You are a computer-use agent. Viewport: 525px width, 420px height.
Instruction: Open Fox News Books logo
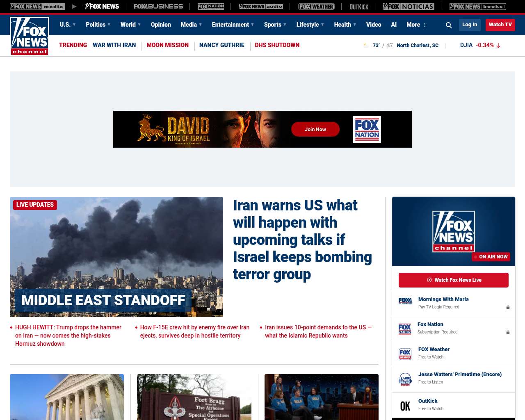click(x=477, y=7)
